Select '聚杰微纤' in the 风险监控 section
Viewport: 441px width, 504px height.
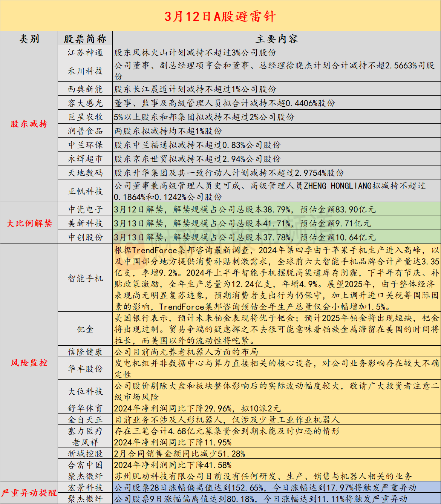85,476
